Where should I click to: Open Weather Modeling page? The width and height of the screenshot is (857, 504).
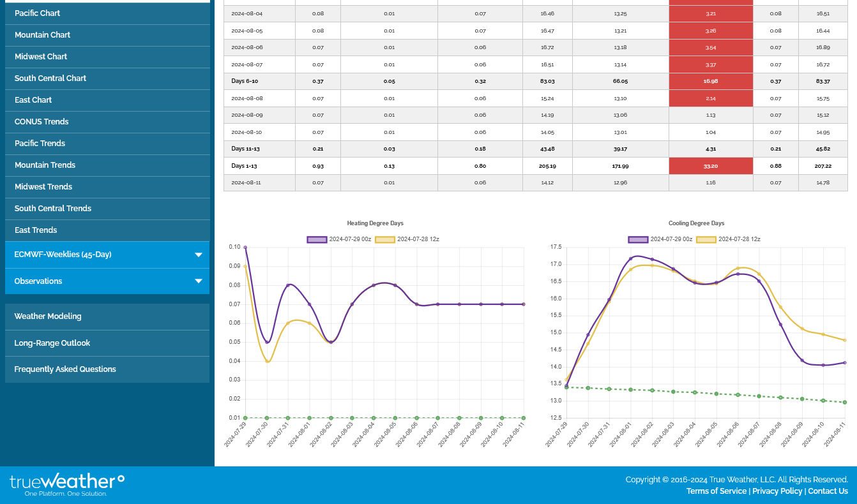(x=48, y=316)
